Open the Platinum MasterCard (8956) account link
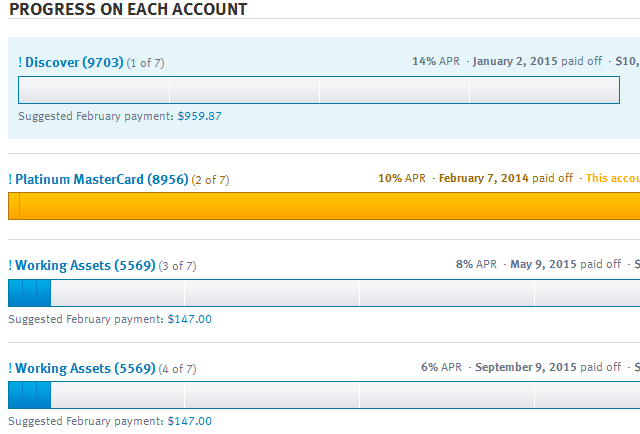 (102, 180)
